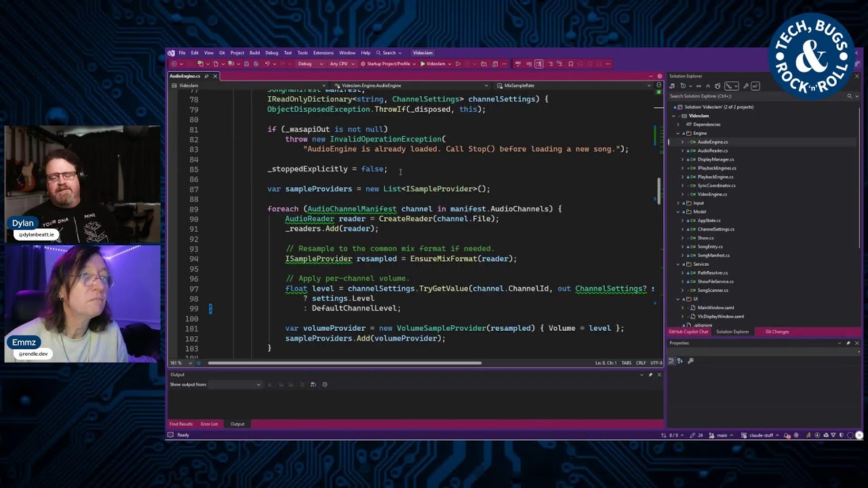
Task: Click the Save toolbar icon
Action: (246, 64)
